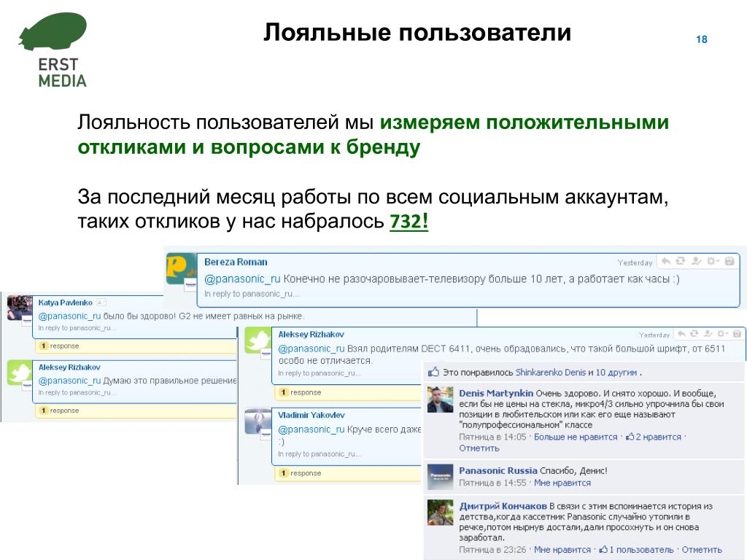The width and height of the screenshot is (747, 560).
Task: Click the 'Пятница в 23:26' timestamp
Action: 492,550
